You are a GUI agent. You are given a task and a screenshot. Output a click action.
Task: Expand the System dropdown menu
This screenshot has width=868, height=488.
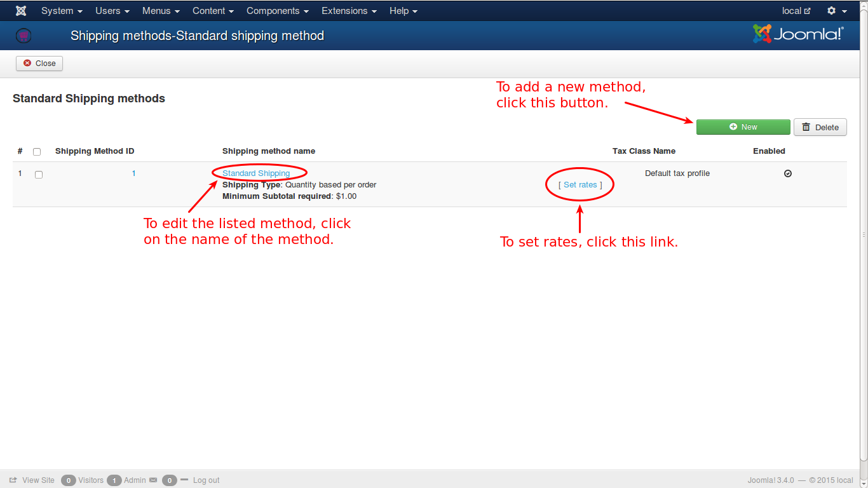[62, 11]
